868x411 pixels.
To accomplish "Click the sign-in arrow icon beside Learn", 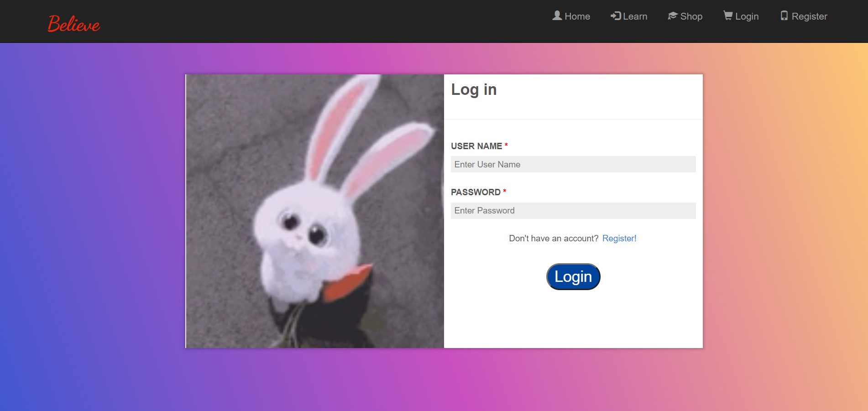I will pyautogui.click(x=616, y=16).
